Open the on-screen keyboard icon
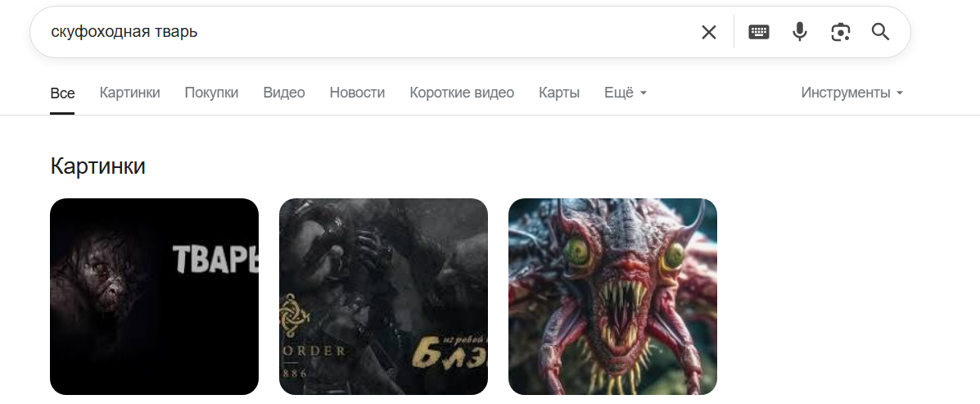 [759, 32]
